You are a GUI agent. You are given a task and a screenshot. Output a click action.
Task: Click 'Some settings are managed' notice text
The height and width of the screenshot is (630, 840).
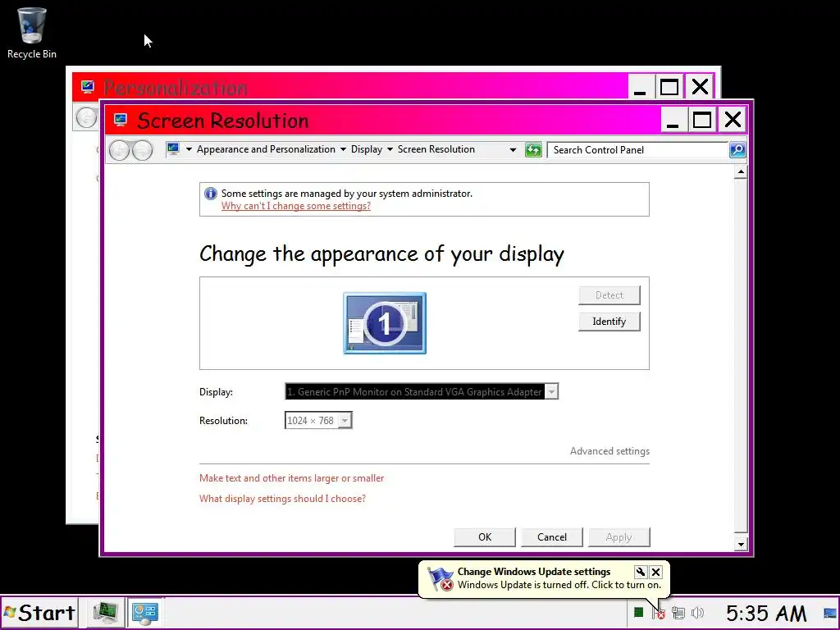[x=347, y=194]
